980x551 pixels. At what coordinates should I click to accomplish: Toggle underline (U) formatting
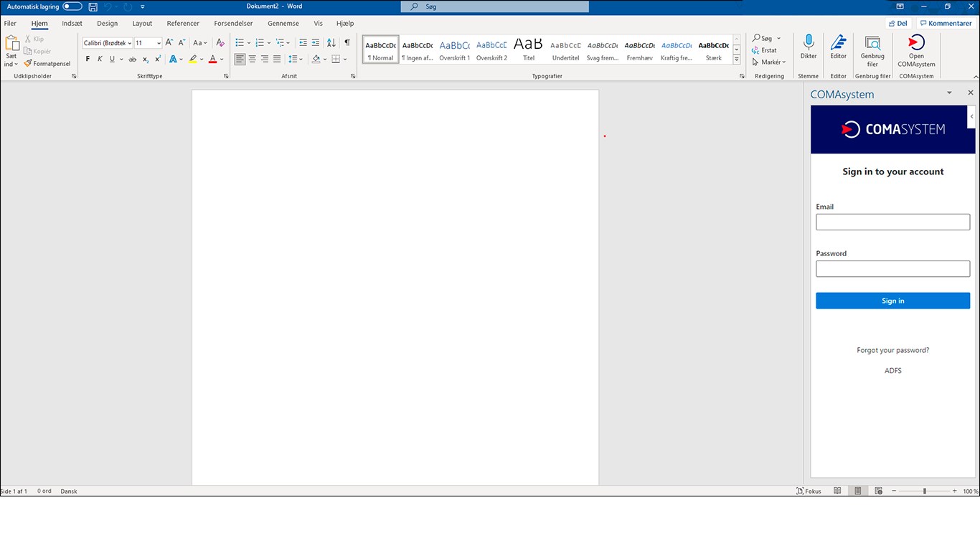click(112, 59)
